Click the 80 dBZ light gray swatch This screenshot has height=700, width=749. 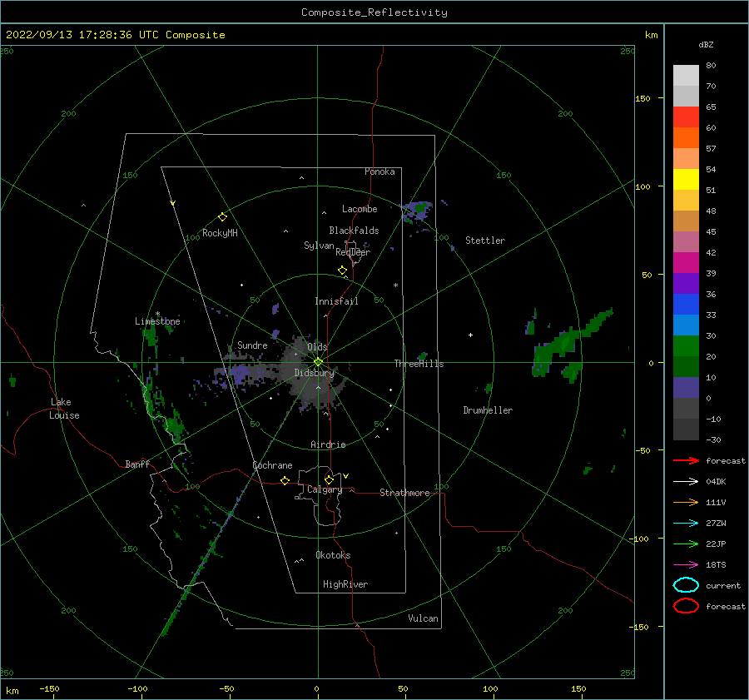[x=686, y=76]
